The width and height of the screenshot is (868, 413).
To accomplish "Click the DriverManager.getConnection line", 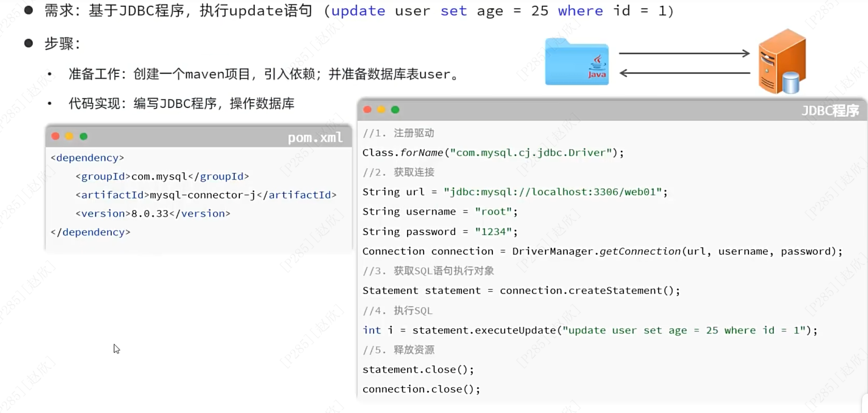I will pos(602,251).
